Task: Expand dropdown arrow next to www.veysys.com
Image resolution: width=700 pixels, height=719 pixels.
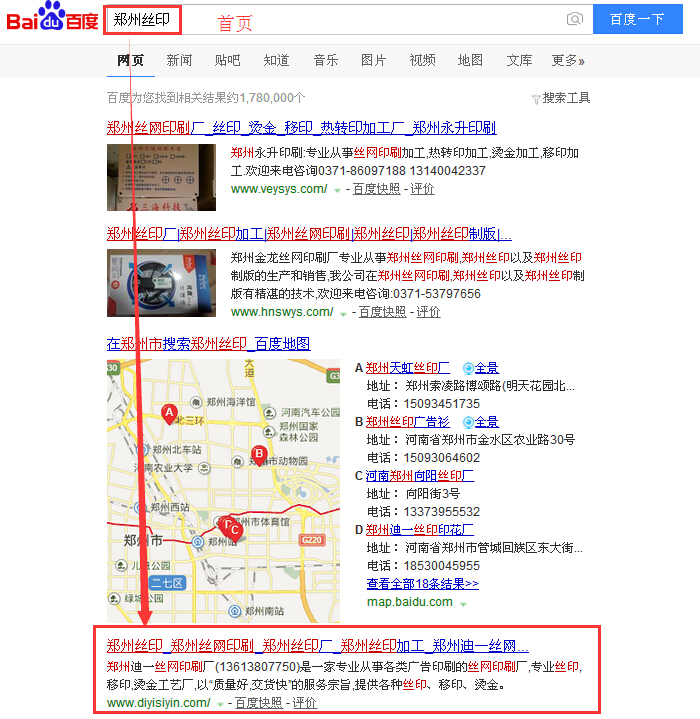Action: [337, 190]
